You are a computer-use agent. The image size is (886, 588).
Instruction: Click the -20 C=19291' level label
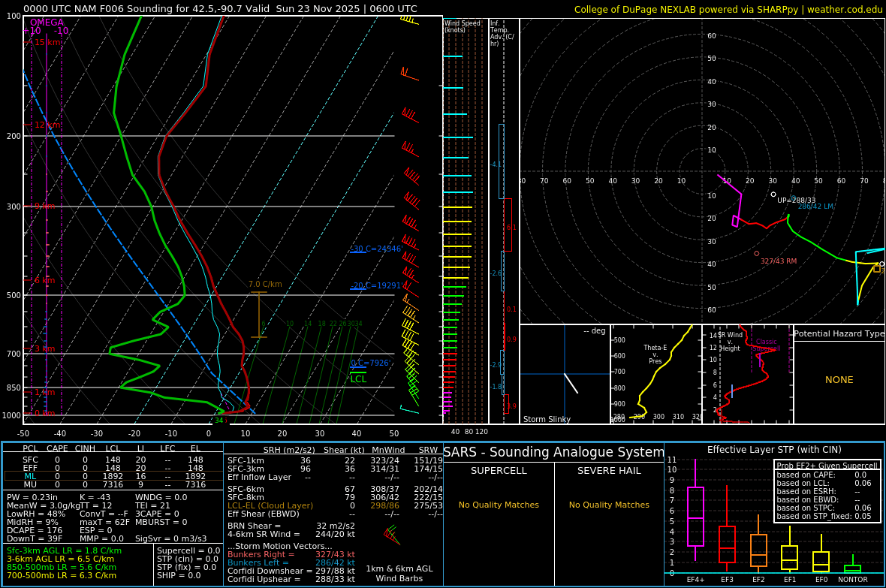376,285
